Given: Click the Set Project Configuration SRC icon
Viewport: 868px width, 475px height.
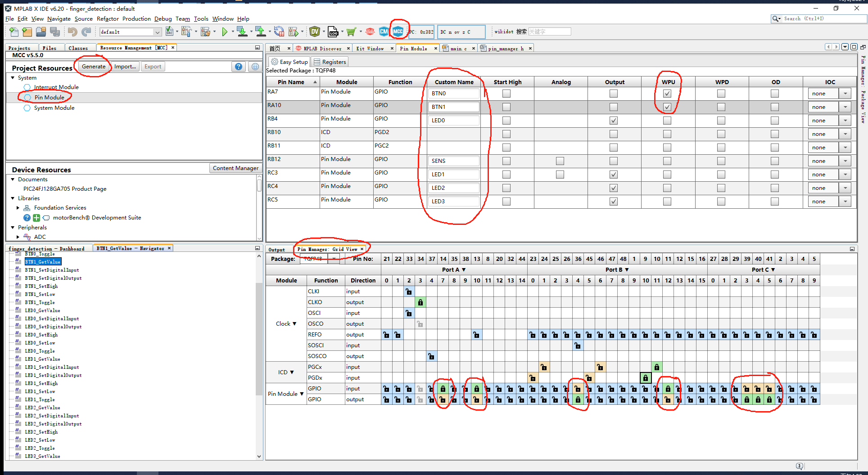Looking at the screenshot, I should [170, 31].
